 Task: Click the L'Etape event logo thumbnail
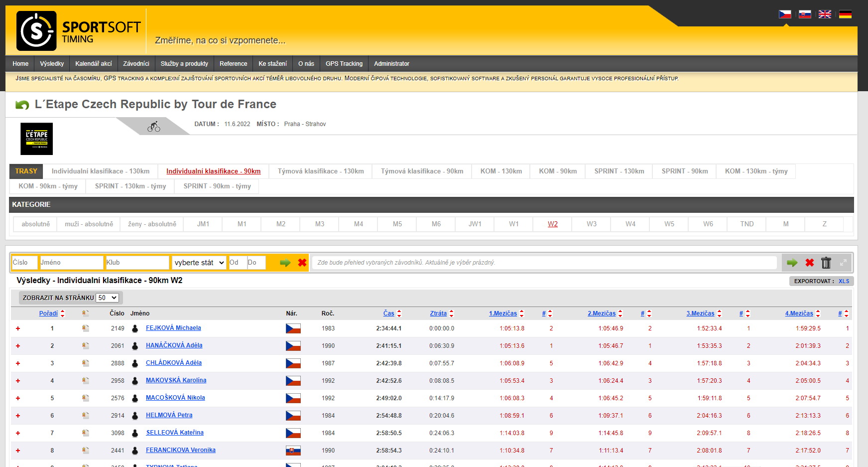click(x=36, y=139)
